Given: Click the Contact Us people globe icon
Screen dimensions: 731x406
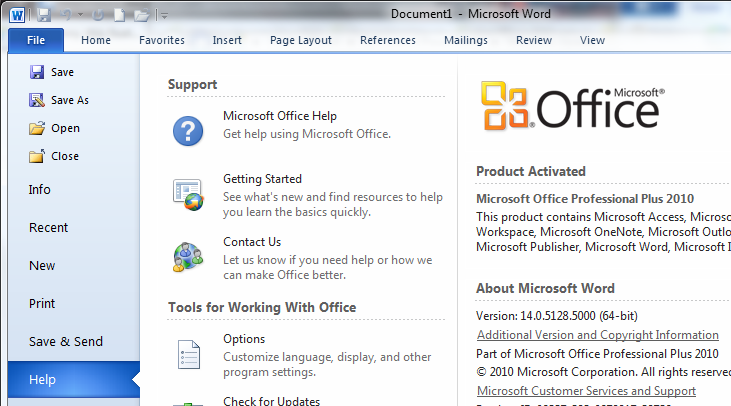Looking at the screenshot, I should (x=188, y=257).
